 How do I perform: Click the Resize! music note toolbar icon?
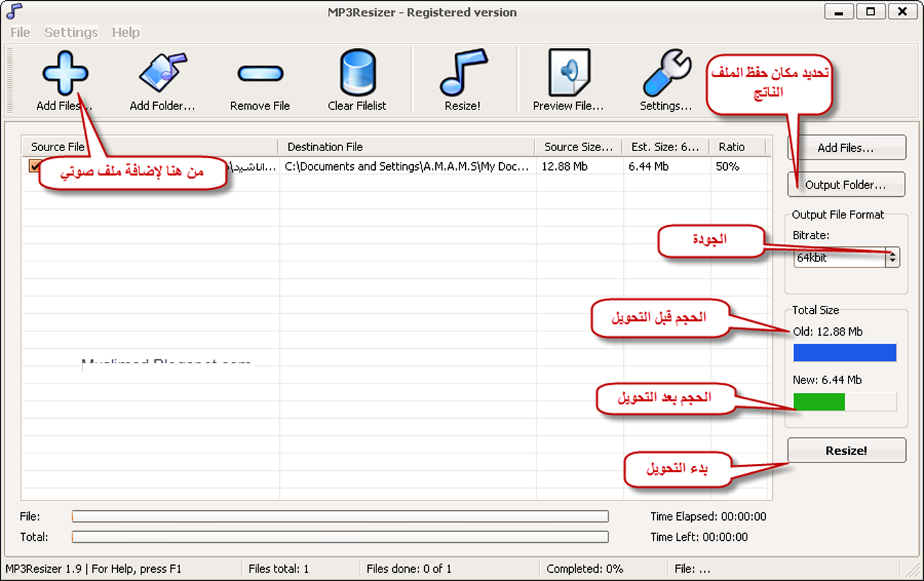[462, 74]
